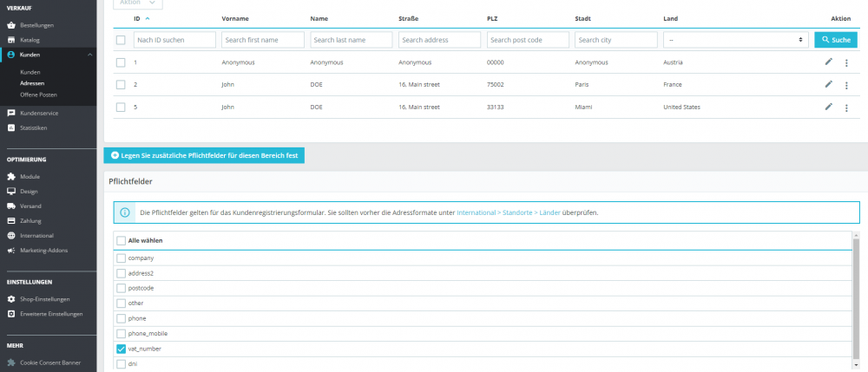868x372 pixels.
Task: Click the Suche search button
Action: click(836, 40)
